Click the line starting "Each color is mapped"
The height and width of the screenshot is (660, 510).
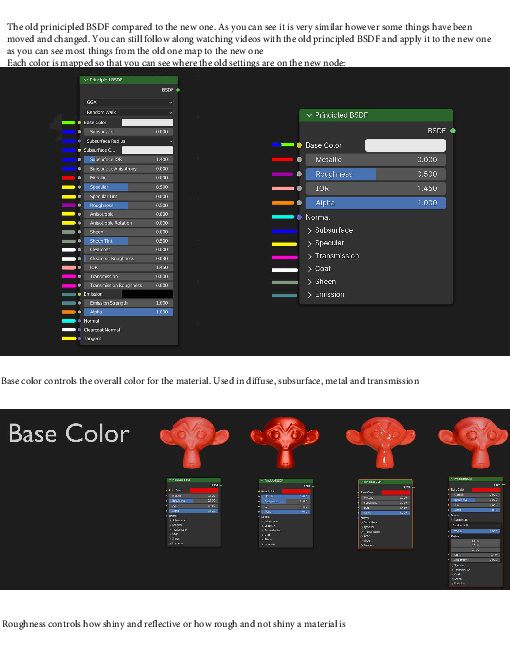point(176,63)
